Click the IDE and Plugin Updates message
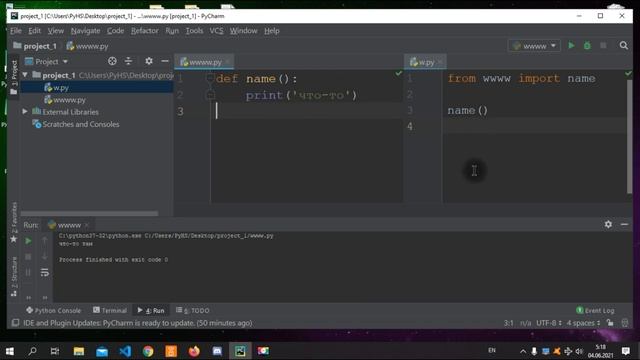640x360 pixels. [x=138, y=323]
